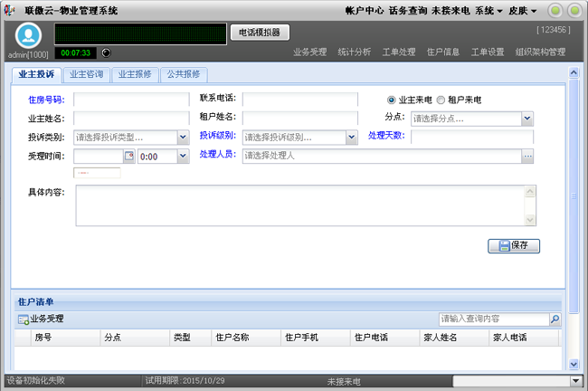Click the 住房号码 input field
This screenshot has width=588, height=391.
click(131, 100)
